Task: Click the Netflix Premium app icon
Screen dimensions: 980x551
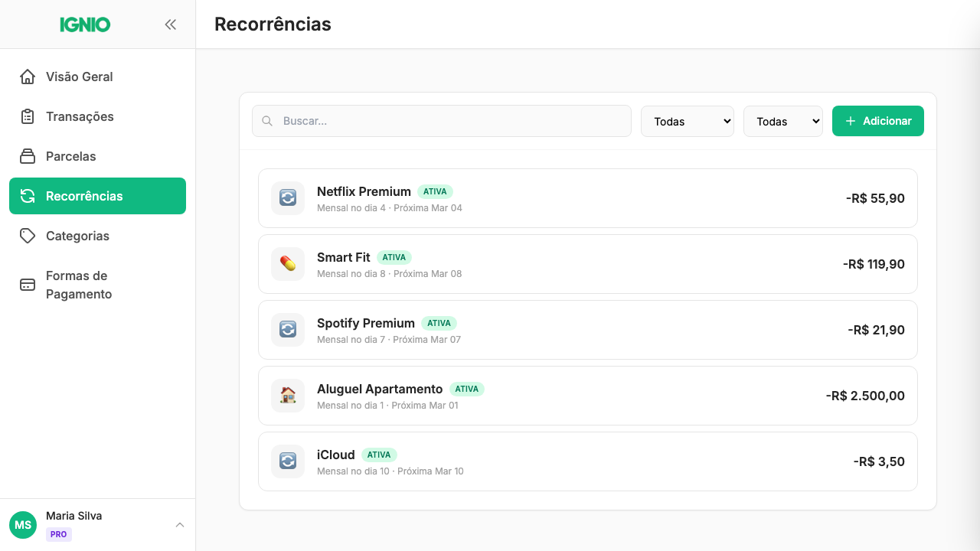Action: point(287,198)
